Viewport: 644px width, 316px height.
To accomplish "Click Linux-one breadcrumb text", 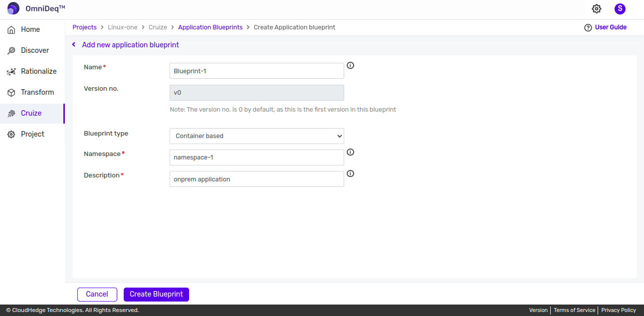I will pyautogui.click(x=123, y=27).
